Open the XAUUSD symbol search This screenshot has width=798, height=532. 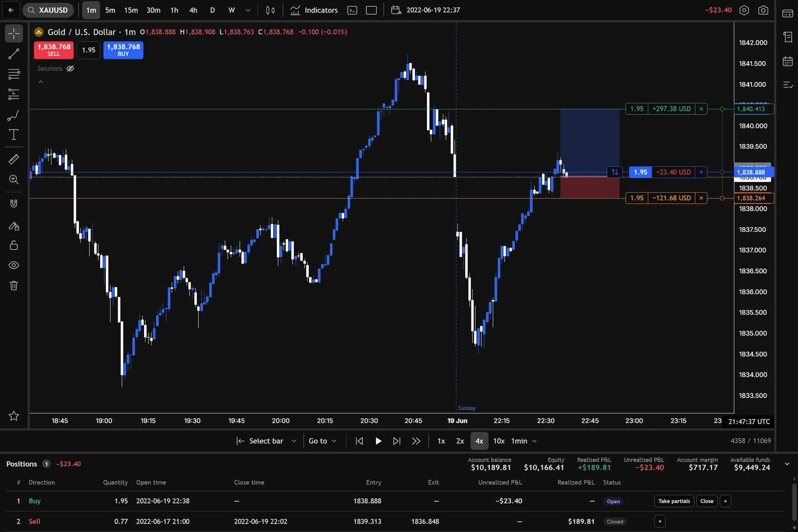tap(48, 10)
